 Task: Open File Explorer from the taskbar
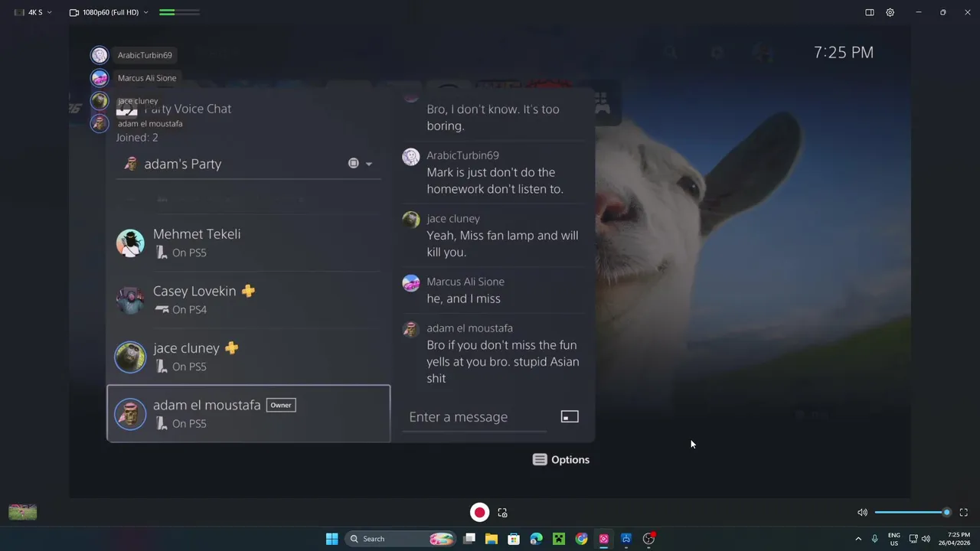point(492,539)
